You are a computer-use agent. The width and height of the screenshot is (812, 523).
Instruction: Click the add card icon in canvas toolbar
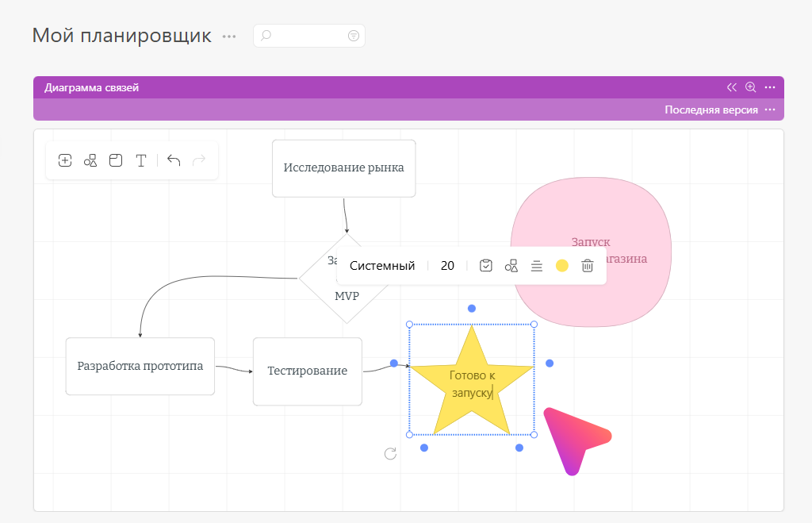coord(65,160)
